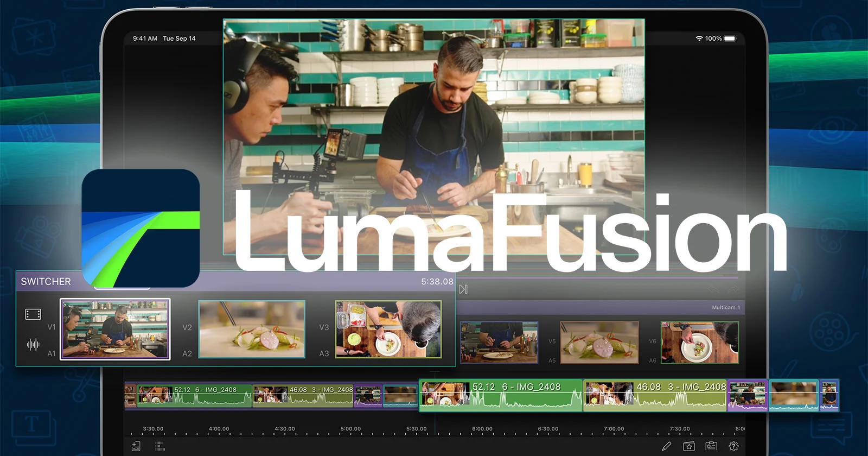
Task: Click the 7:00.00 ruler mark
Action: click(614, 429)
